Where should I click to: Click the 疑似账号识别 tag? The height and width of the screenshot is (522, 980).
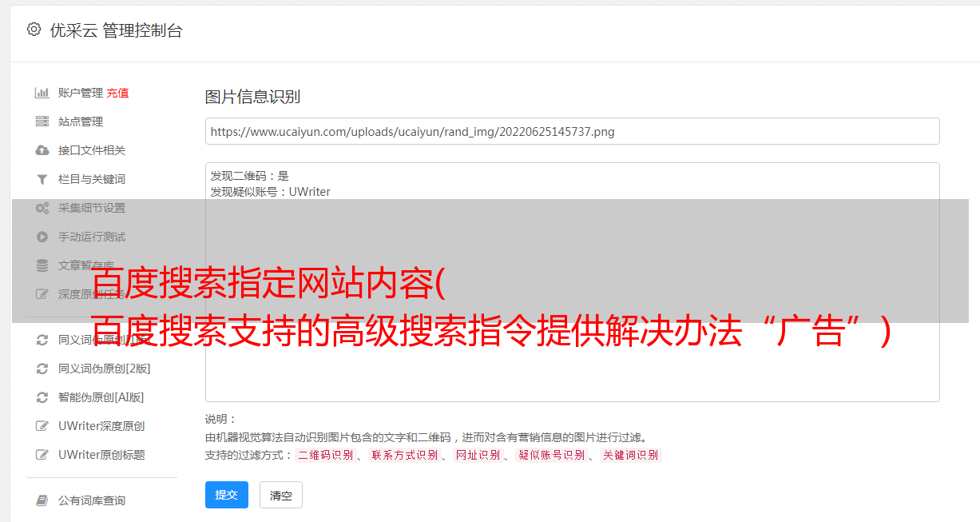(551, 455)
